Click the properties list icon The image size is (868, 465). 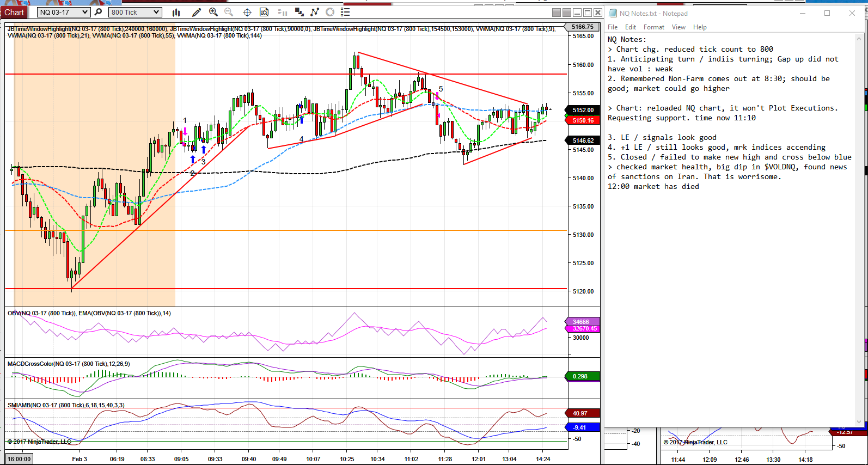tap(345, 12)
